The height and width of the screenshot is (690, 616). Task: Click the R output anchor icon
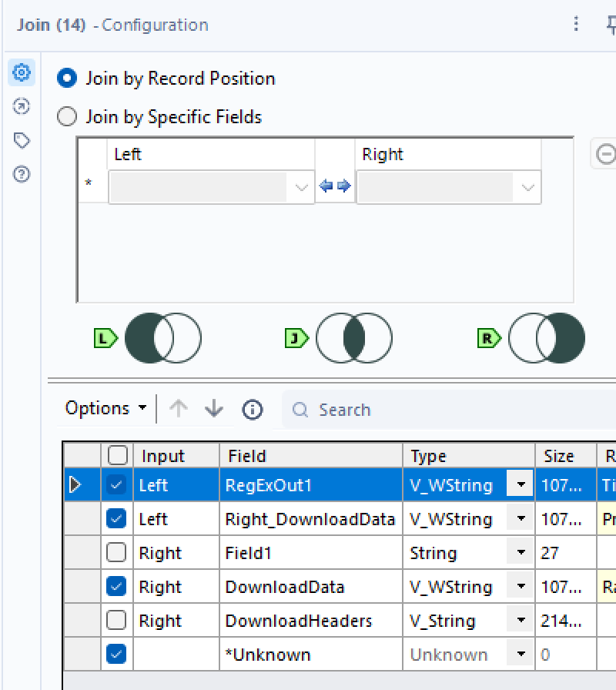click(489, 338)
